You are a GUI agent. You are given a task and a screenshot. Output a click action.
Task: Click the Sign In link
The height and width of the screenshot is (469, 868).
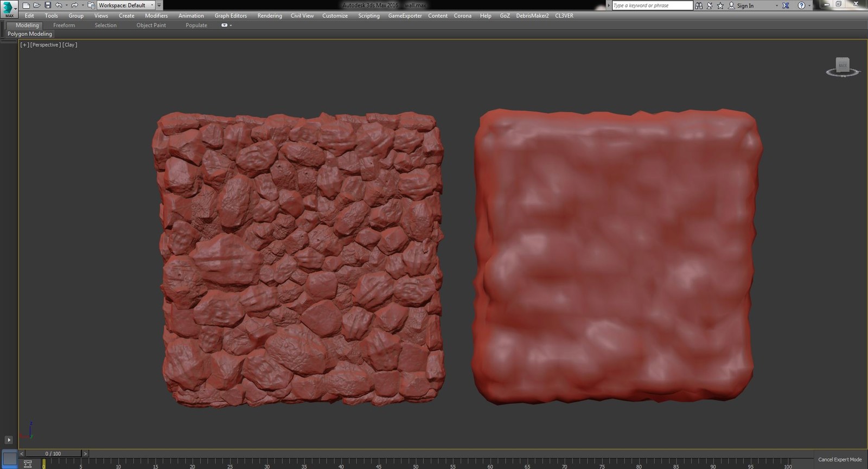(745, 5)
